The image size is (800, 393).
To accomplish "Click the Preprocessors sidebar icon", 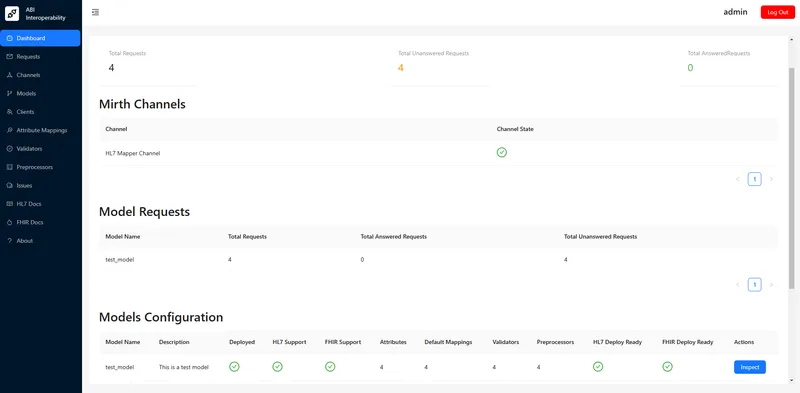I will point(10,167).
